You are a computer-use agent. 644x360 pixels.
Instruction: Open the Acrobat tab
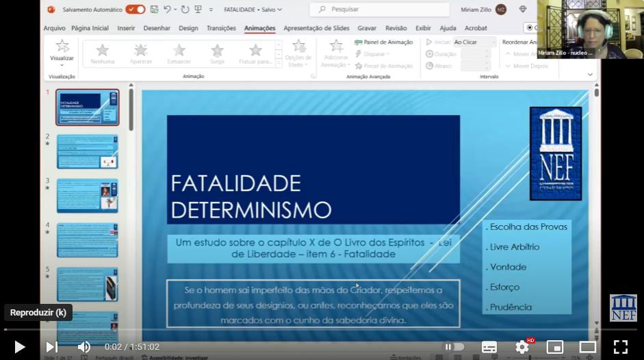point(476,28)
